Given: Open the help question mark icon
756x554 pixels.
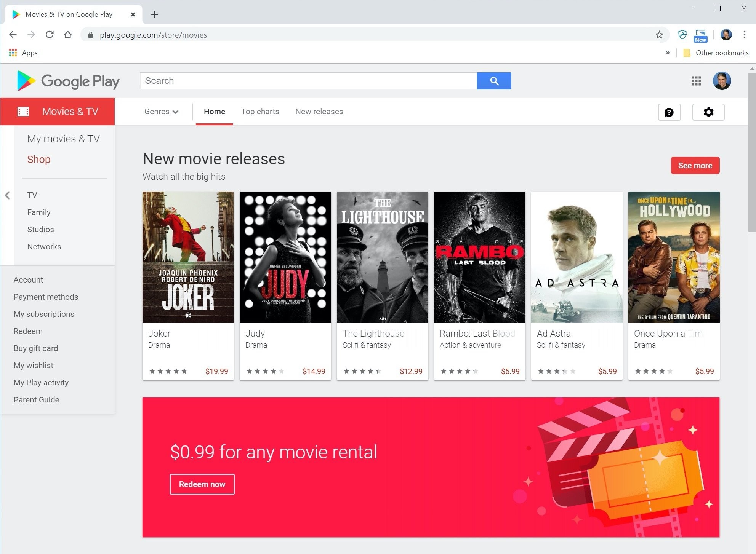Looking at the screenshot, I should coord(670,112).
